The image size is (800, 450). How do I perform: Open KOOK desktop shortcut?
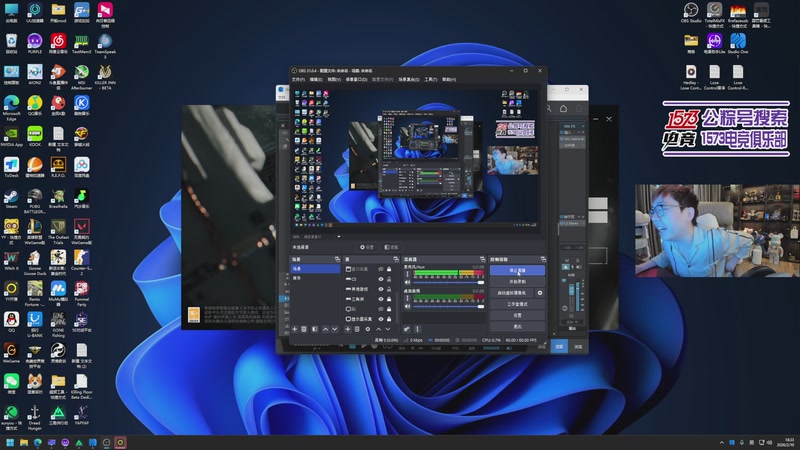pos(35,137)
